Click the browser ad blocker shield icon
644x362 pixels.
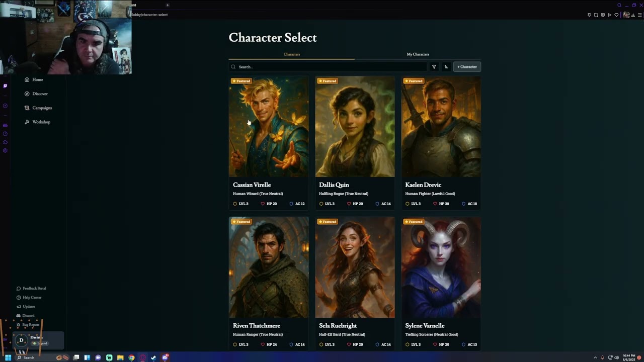pos(603,15)
